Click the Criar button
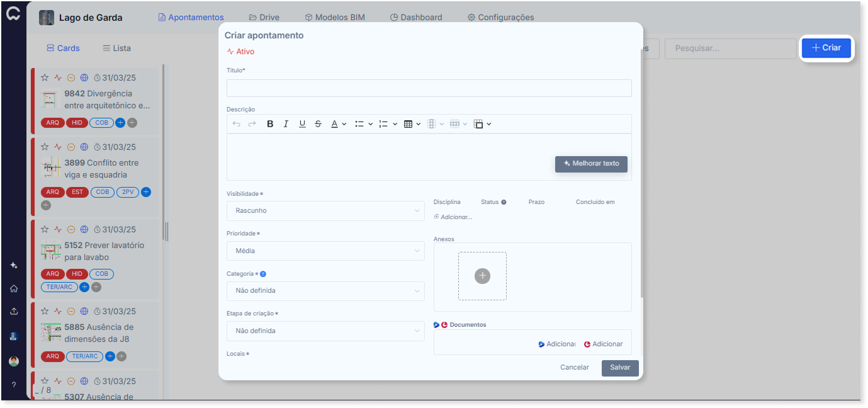The height and width of the screenshot is (408, 868). coord(826,48)
